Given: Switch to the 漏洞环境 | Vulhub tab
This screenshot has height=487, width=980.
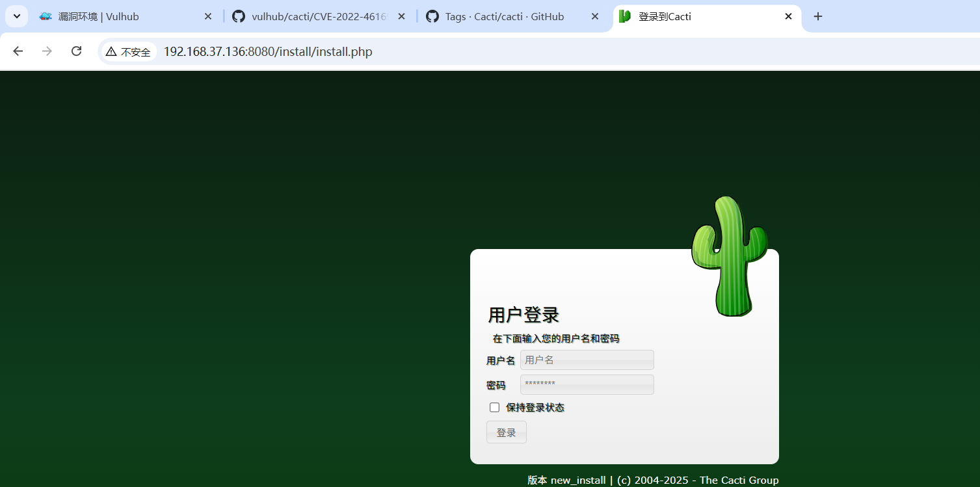Looking at the screenshot, I should (x=124, y=16).
